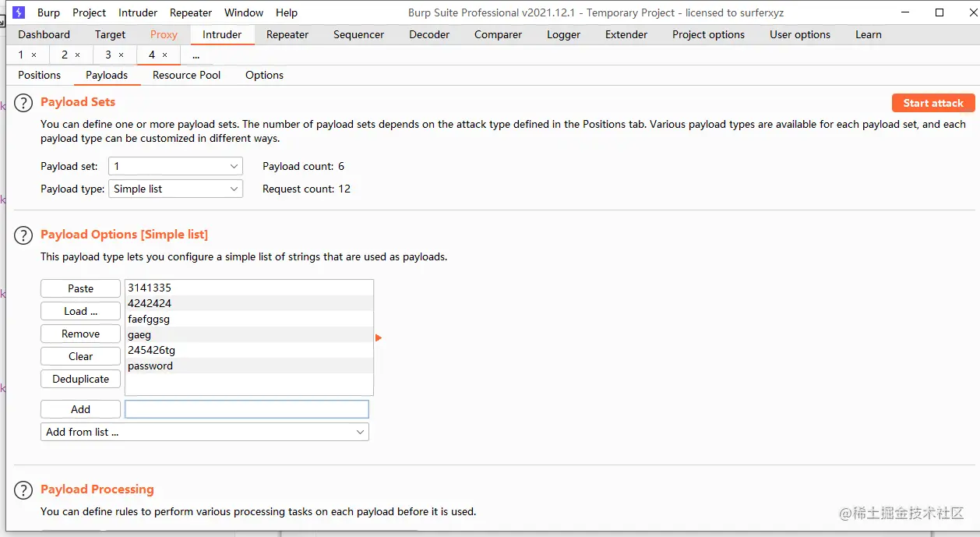Open Payload Processing help icon
980x537 pixels.
[x=25, y=490]
